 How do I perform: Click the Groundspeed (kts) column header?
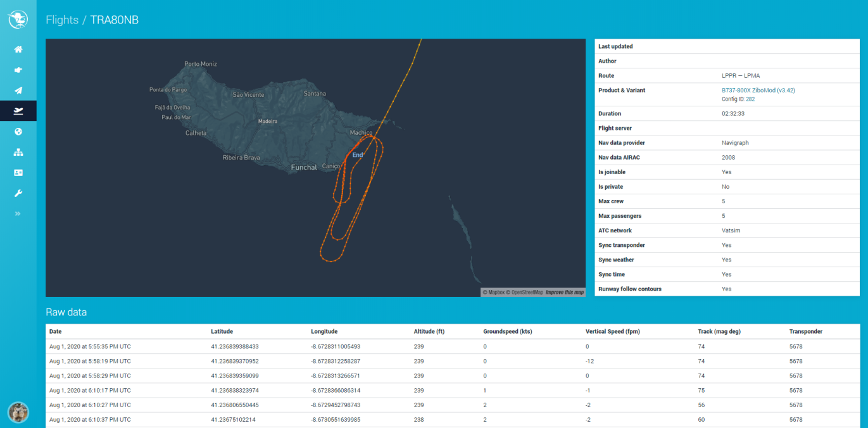point(509,331)
